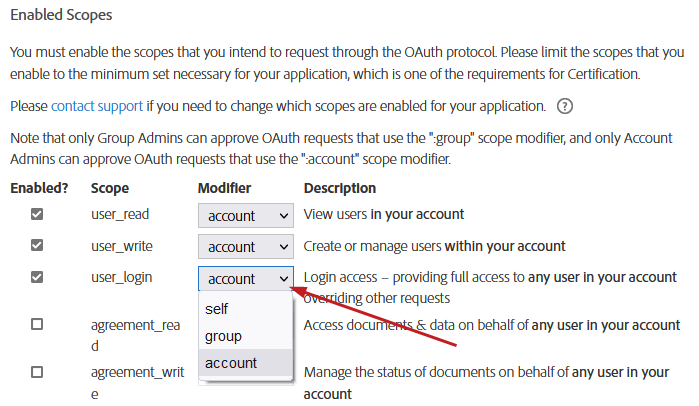This screenshot has height=406, width=699.
Task: Uncheck the user_read scope checkbox
Action: click(x=37, y=215)
